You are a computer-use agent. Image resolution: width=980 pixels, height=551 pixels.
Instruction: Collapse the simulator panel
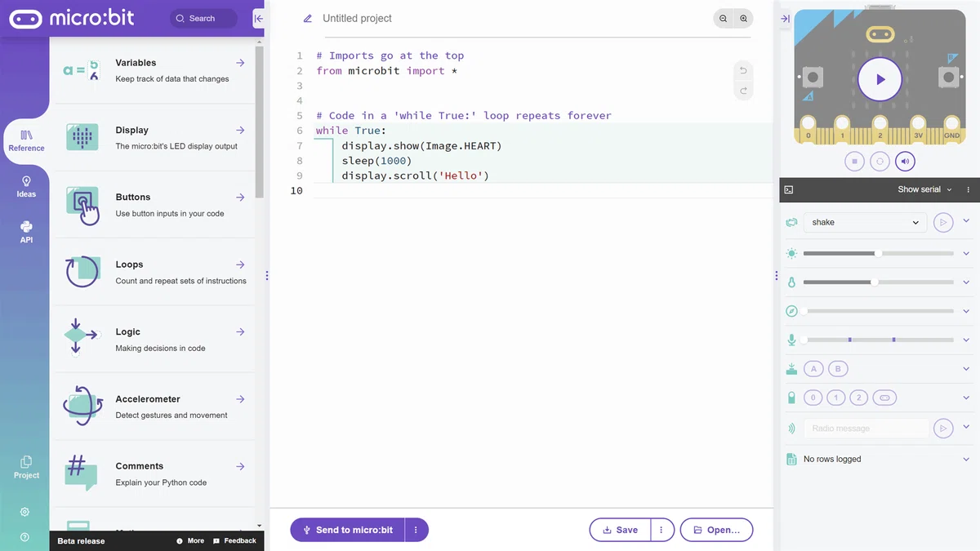785,18
